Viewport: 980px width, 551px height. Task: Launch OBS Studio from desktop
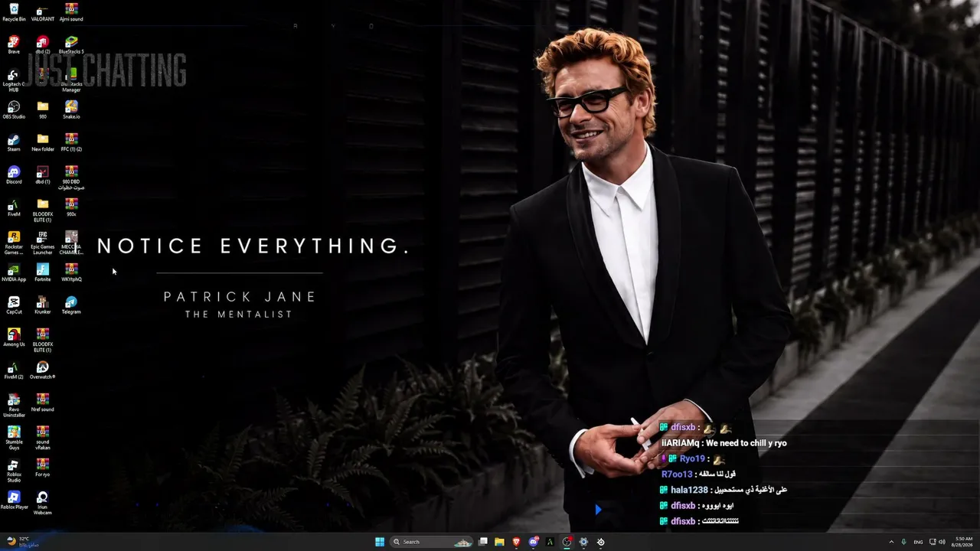click(14, 109)
